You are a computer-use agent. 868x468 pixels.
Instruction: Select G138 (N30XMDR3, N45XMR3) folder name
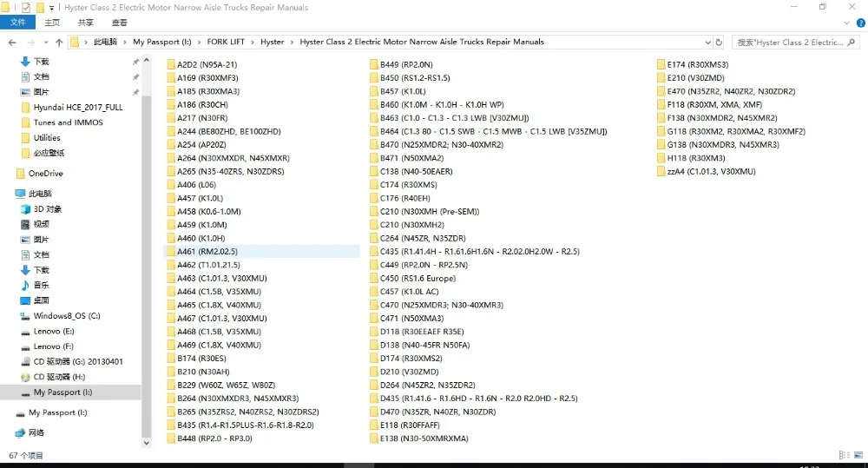click(723, 144)
